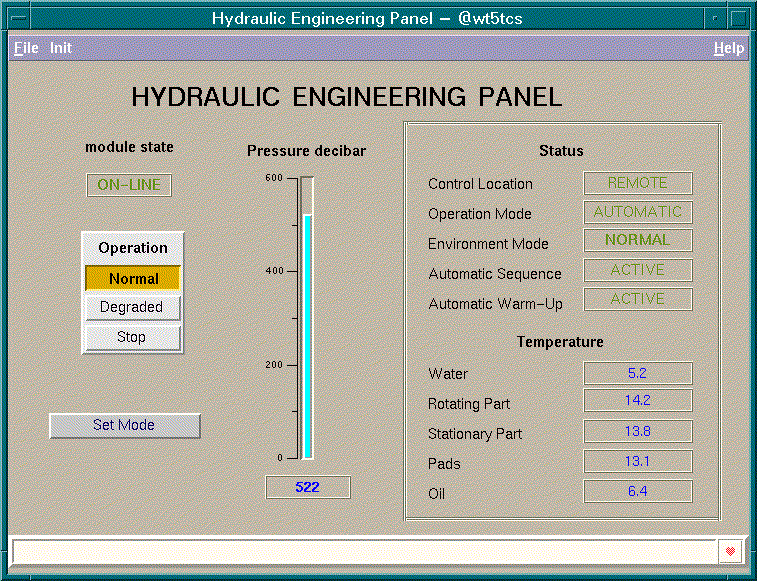Expand the message log dropdown arrow

[x=730, y=551]
